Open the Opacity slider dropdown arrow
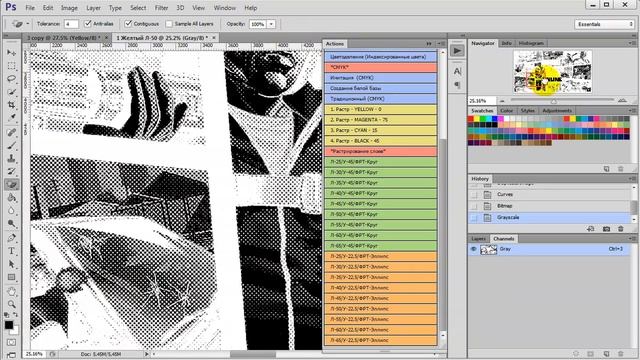Screen dimensions: 640x360 point(271,24)
